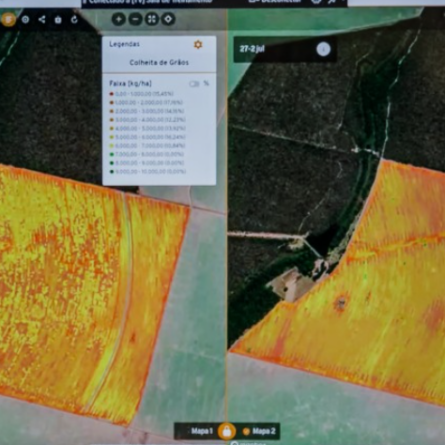445x445 pixels.
Task: Click the camera snapshot icon
Action: [x=58, y=20]
